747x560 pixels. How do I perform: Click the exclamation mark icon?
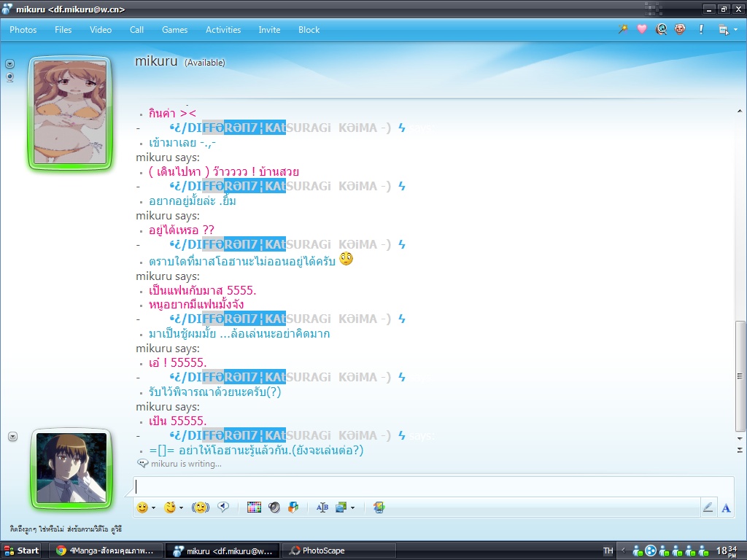(701, 29)
